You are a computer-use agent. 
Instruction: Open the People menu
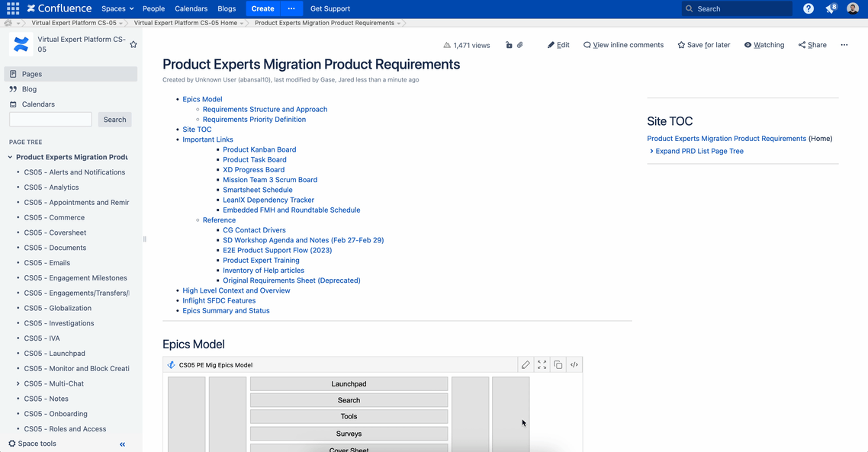153,8
